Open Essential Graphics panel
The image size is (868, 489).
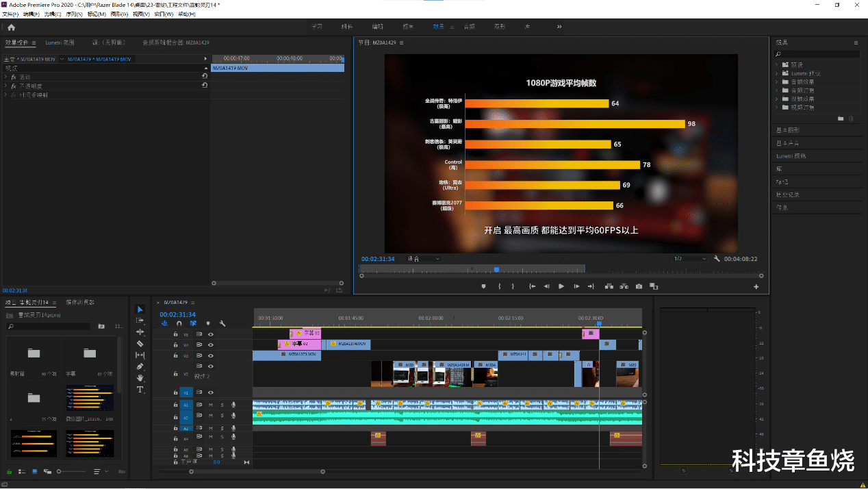click(x=787, y=130)
